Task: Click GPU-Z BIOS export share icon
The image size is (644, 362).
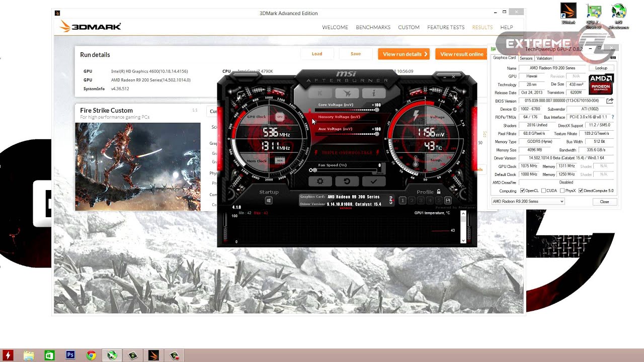Action: [610, 101]
